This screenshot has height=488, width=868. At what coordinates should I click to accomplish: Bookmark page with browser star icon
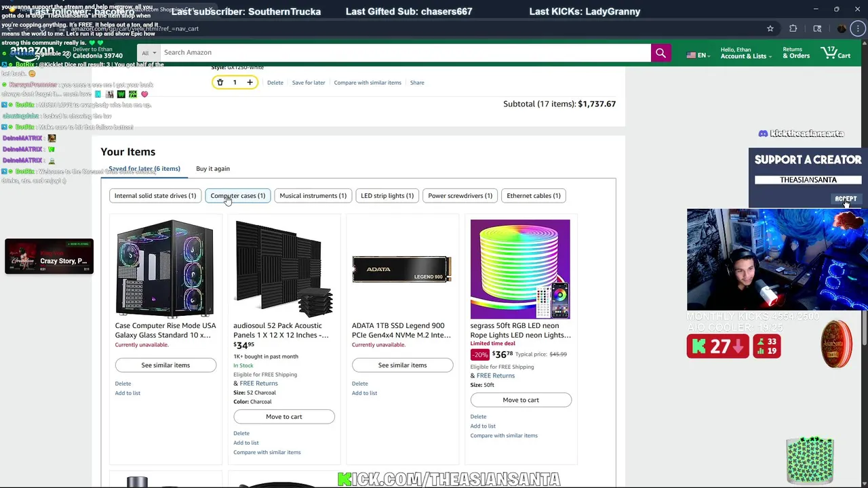[x=770, y=28]
